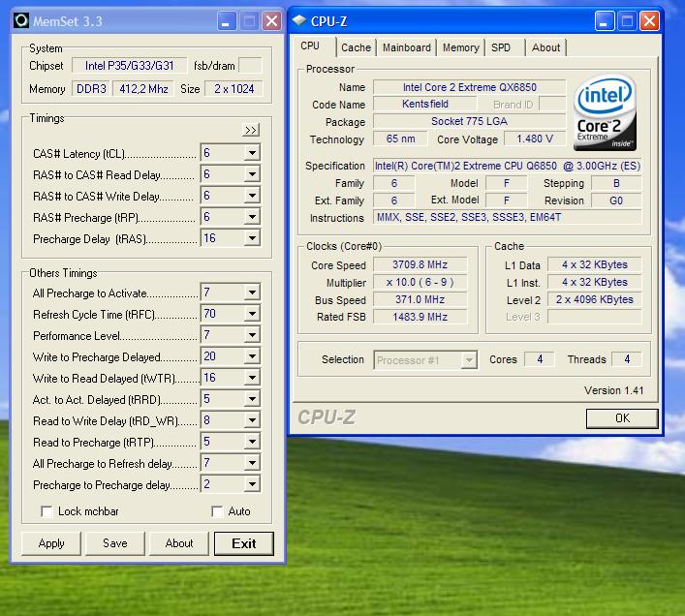This screenshot has width=685, height=616.
Task: Open the All Precharge to Activate dropdown
Action: 252,293
